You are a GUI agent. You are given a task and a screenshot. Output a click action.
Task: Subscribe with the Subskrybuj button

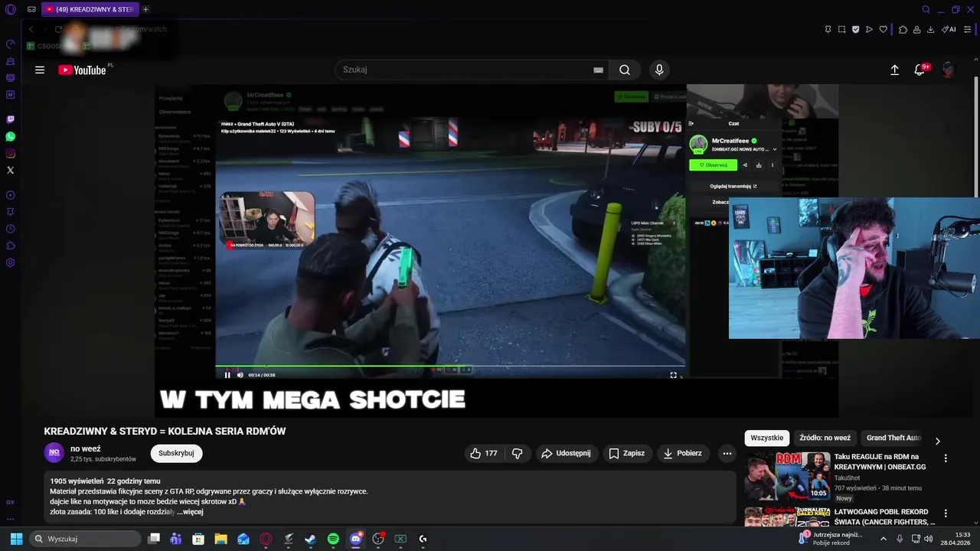(176, 453)
